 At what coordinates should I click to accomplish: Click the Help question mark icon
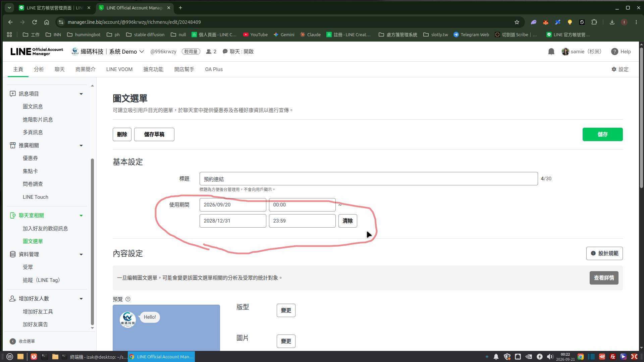point(614,52)
